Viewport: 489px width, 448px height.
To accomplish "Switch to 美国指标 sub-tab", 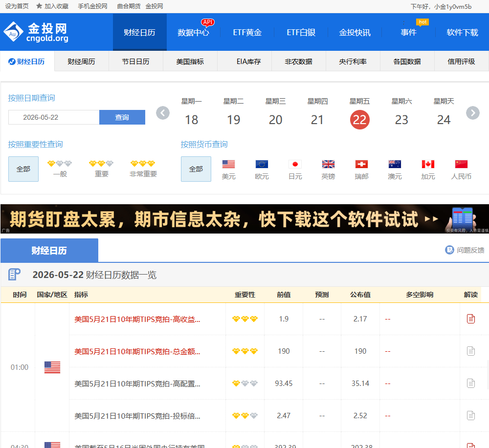I will pyautogui.click(x=190, y=62).
